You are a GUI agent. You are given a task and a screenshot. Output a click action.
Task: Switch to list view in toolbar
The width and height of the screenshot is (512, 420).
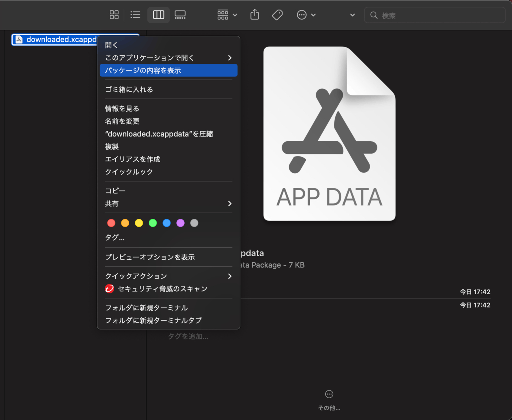pyautogui.click(x=135, y=15)
